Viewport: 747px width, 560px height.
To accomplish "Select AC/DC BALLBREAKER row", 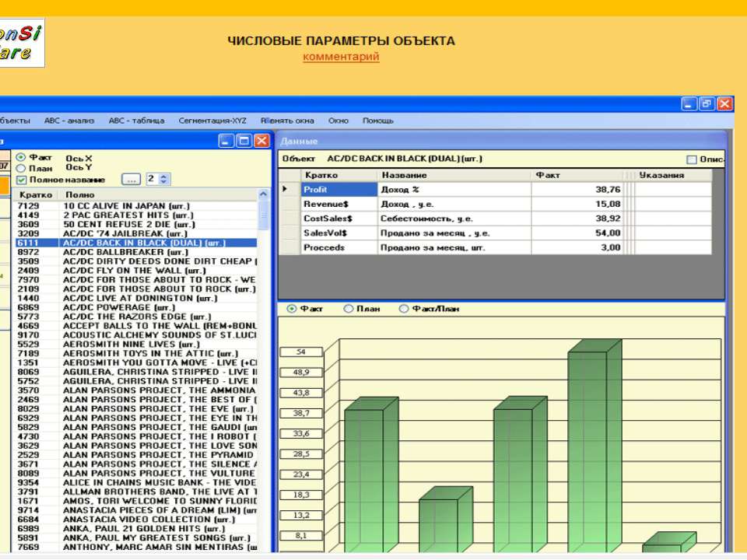I will (135, 252).
